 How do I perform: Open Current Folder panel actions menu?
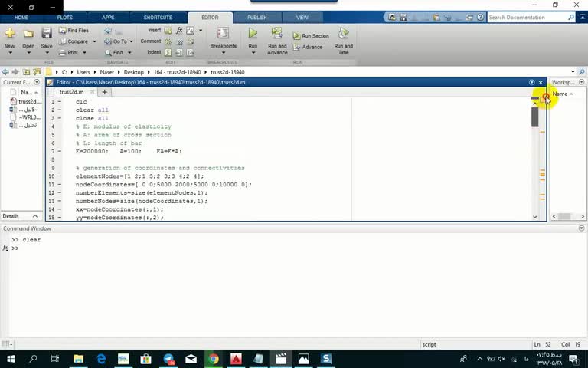pos(37,82)
